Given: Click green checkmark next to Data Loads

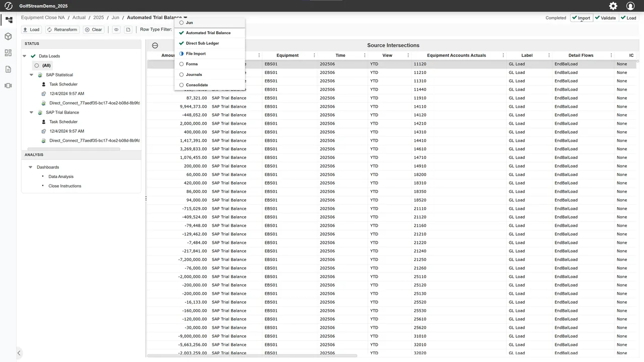Looking at the screenshot, I should (33, 56).
